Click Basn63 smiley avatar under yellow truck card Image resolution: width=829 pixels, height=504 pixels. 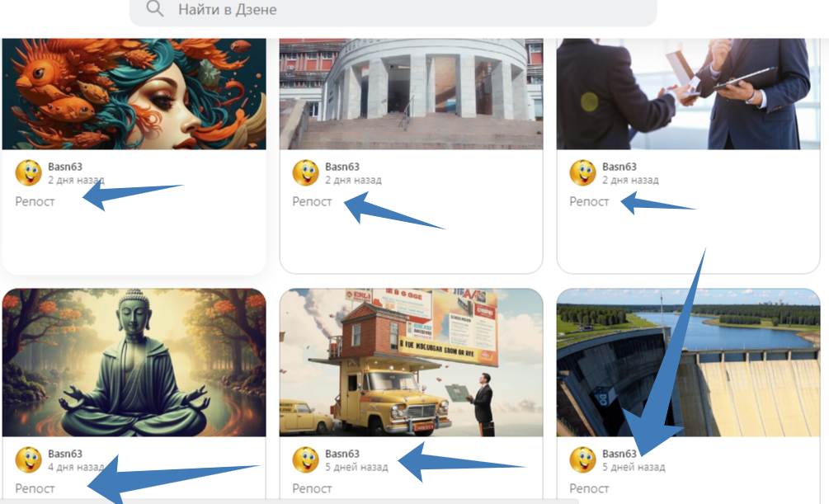305,460
